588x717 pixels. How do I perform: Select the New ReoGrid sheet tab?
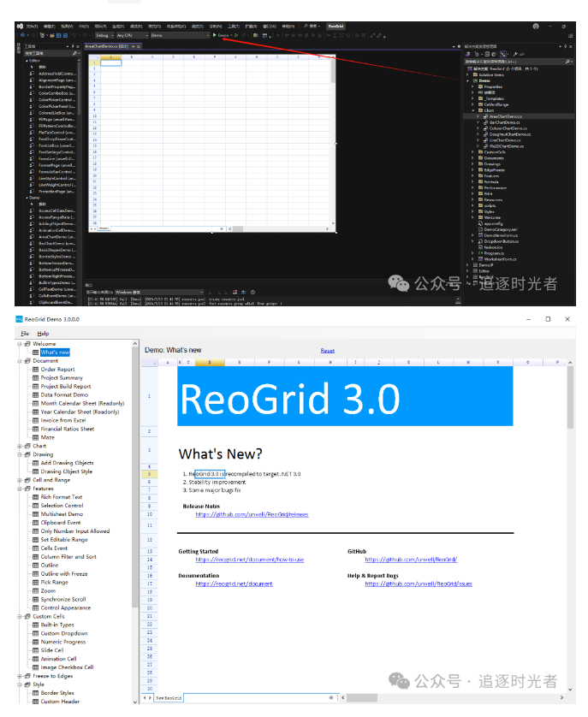(x=169, y=699)
